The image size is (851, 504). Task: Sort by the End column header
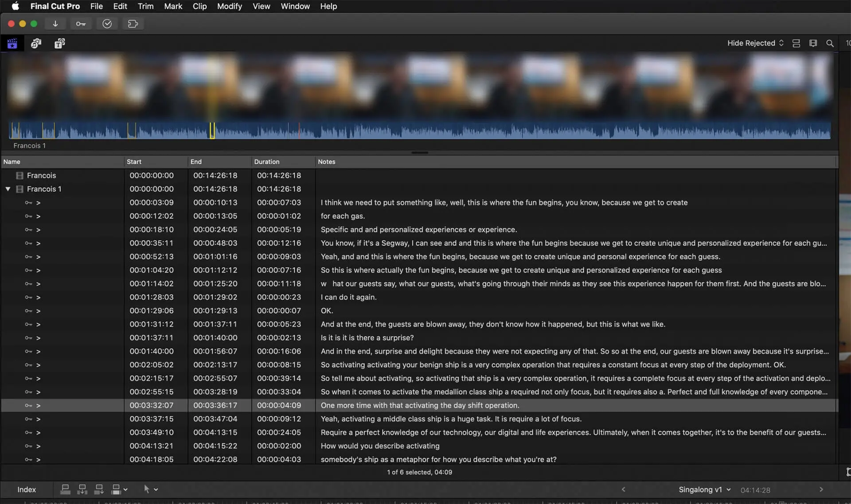point(220,162)
